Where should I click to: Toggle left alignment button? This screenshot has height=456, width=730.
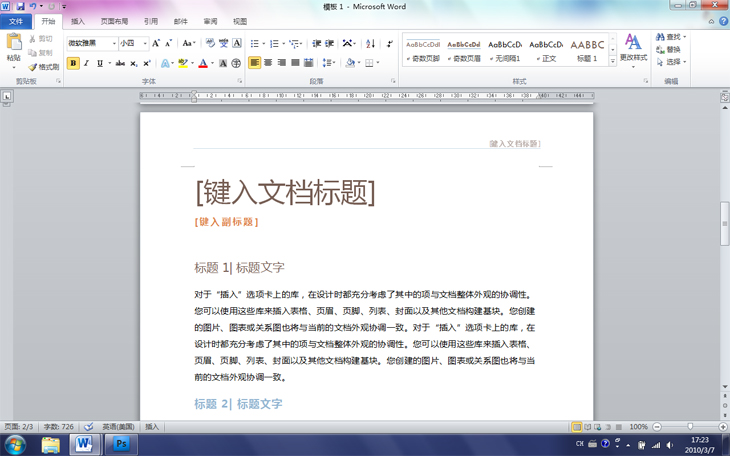[255, 62]
